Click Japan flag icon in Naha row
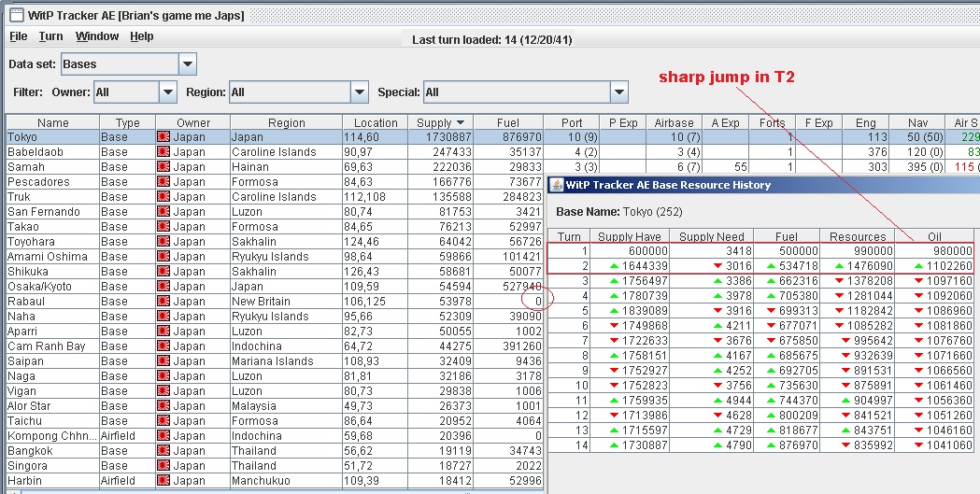The width and height of the screenshot is (980, 494). (163, 316)
